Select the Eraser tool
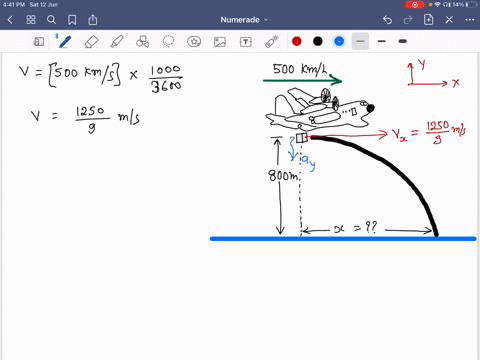This screenshot has height=360, width=480. coord(91,42)
